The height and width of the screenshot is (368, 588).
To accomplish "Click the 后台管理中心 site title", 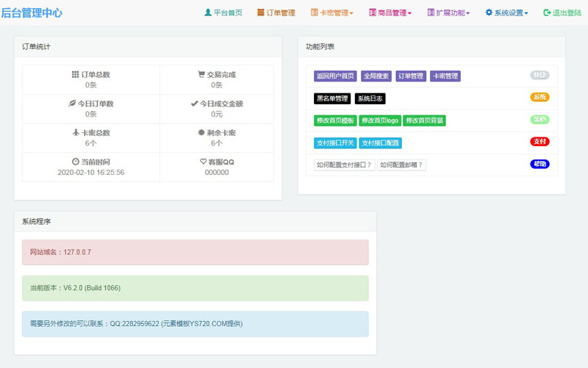I will tap(32, 12).
